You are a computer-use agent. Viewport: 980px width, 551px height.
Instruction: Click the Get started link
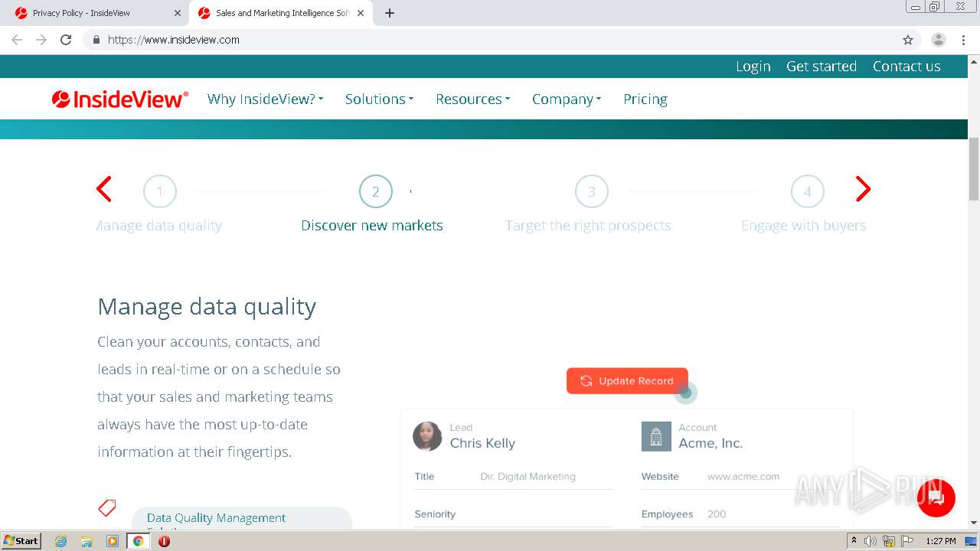pos(822,67)
